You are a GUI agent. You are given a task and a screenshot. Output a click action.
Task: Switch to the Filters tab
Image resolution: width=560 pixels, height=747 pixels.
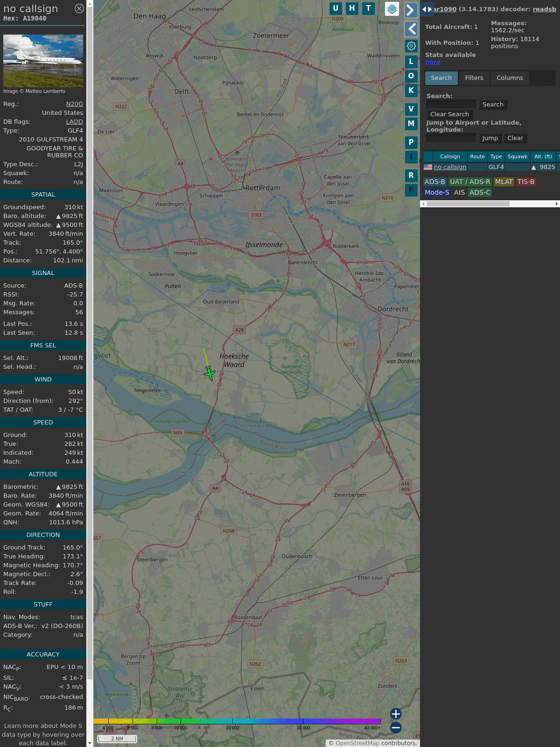474,78
